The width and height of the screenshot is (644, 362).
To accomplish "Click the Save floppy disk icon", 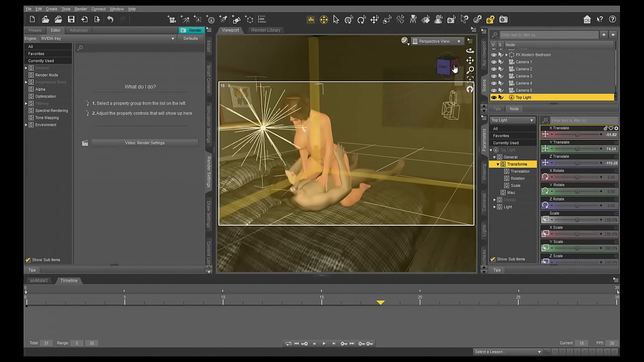I will tap(71, 20).
